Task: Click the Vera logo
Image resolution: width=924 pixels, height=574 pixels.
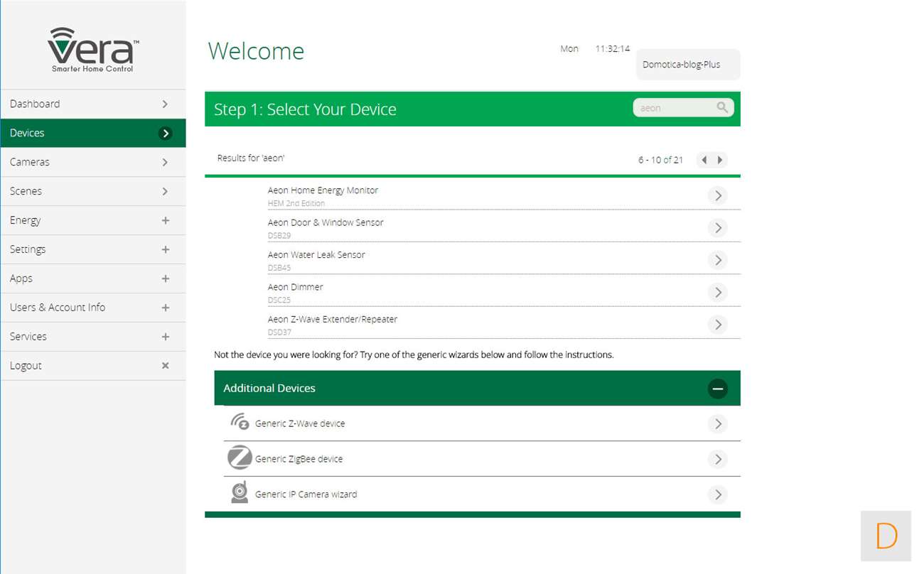Action: (93, 50)
